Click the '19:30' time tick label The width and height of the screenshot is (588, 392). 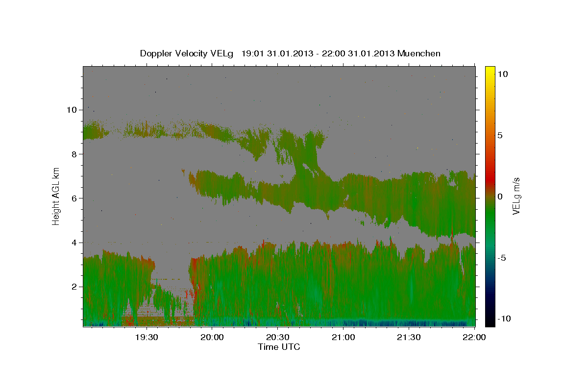click(x=146, y=337)
